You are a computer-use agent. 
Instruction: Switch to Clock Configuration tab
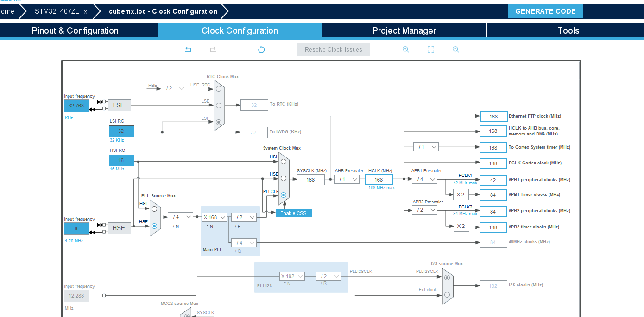240,31
